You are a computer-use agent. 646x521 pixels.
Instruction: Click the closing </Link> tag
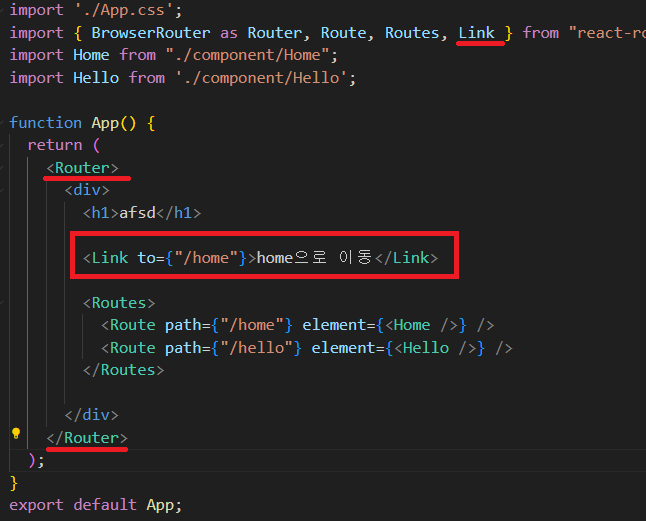tap(407, 258)
